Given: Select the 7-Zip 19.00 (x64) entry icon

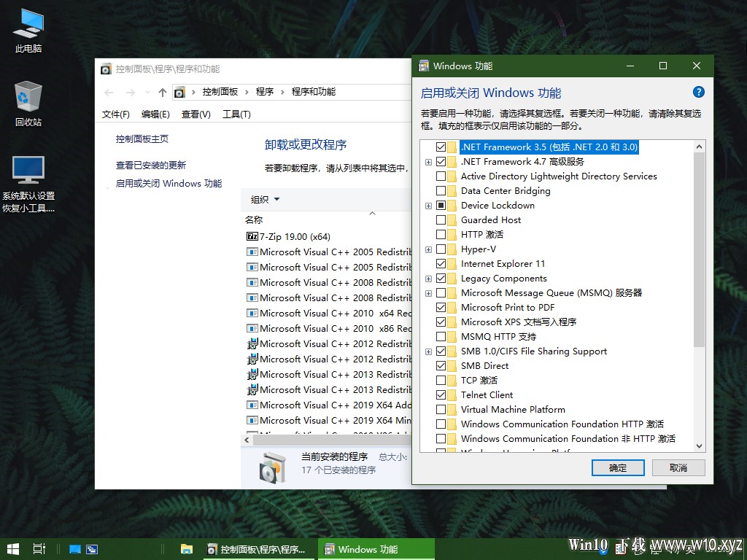Looking at the screenshot, I should (252, 236).
